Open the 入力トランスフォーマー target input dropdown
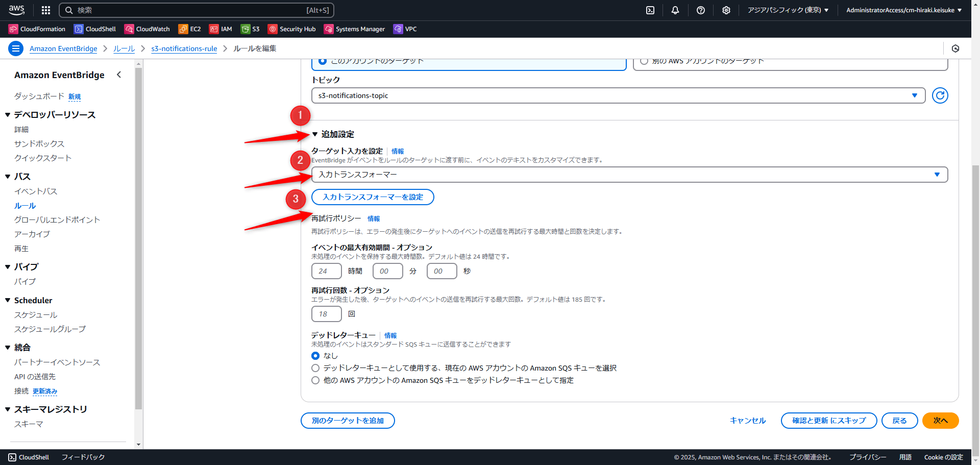 pos(629,175)
